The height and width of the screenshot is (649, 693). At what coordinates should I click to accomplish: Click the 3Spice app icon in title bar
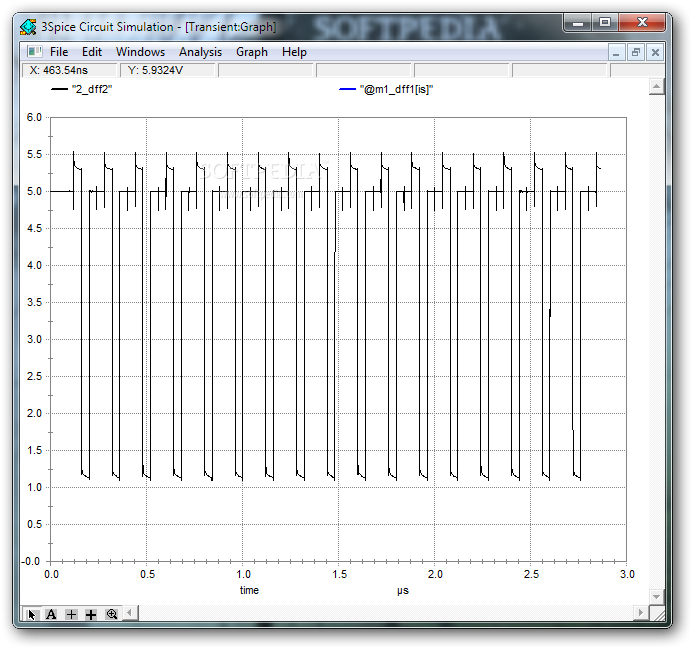pos(28,27)
